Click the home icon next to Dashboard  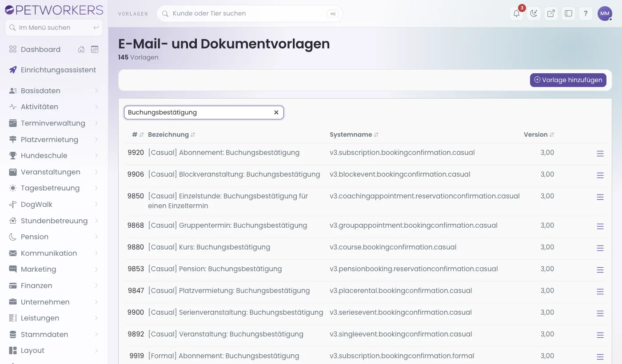(x=81, y=49)
